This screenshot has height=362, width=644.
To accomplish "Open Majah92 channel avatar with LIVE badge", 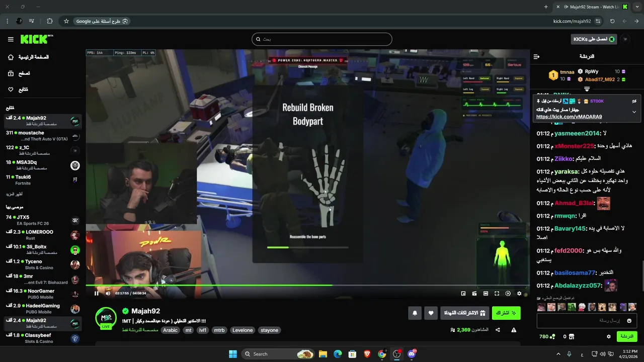I will (106, 318).
